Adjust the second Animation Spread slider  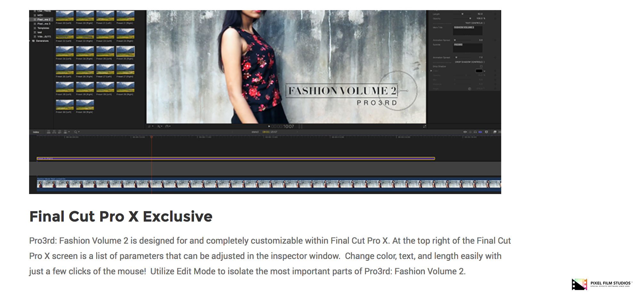[x=456, y=58]
